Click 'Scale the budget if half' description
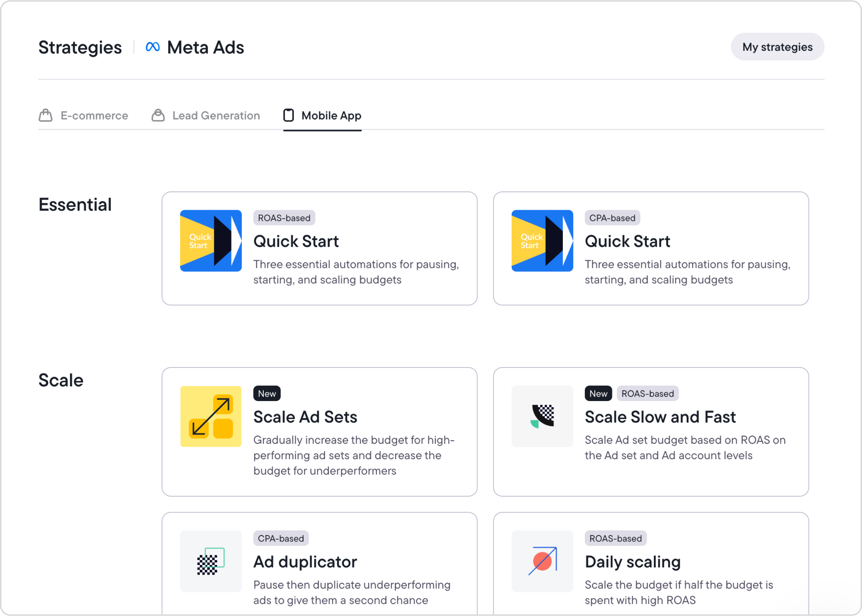The width and height of the screenshot is (862, 616). 679,592
